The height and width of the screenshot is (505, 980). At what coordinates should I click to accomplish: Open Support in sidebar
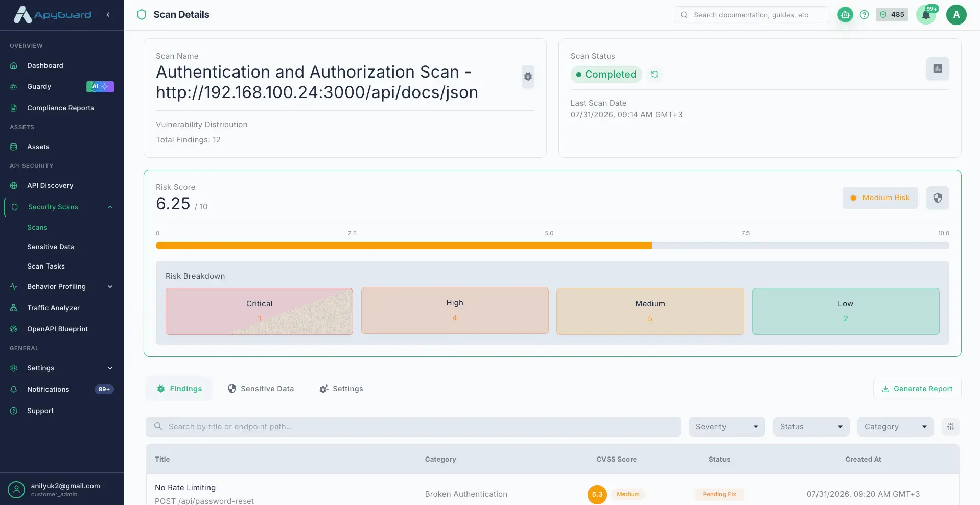[62, 411]
